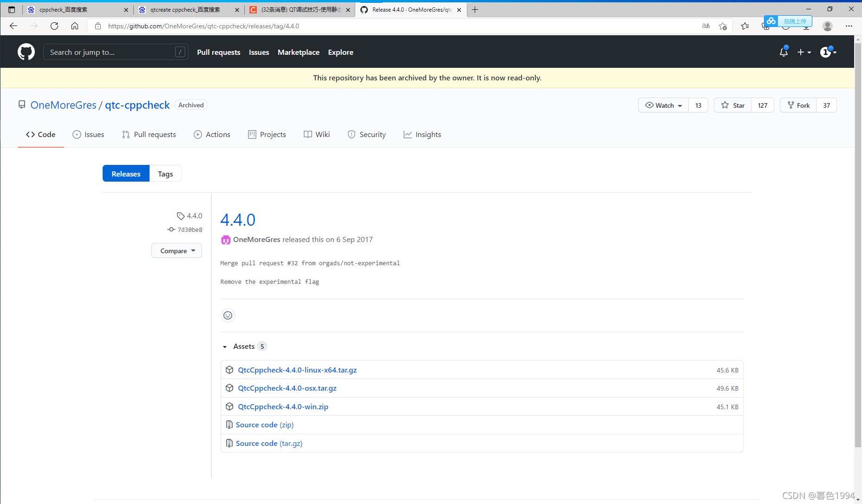Open tab actions menu icon

pos(12,9)
